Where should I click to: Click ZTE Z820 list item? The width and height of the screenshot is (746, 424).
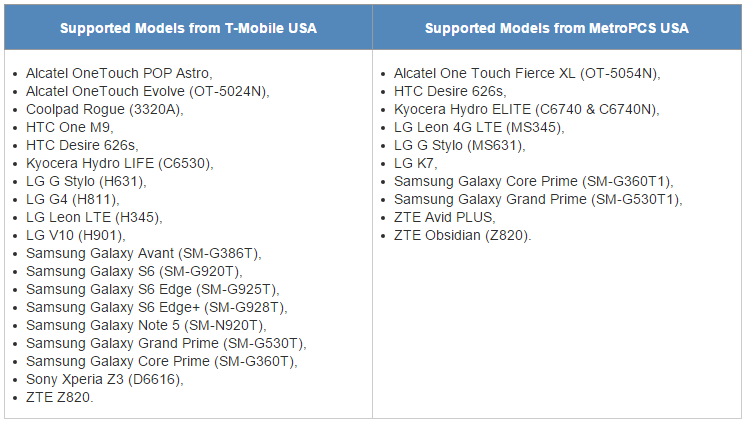[59, 397]
